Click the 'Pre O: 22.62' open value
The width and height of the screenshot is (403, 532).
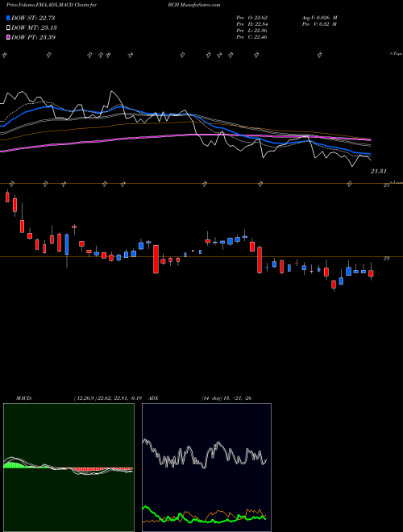[x=252, y=17]
